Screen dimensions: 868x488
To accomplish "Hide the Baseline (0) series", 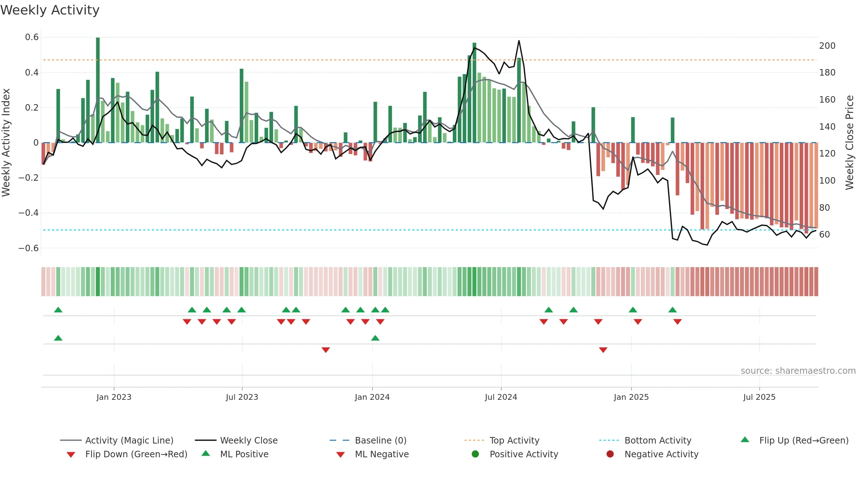I will (x=368, y=440).
